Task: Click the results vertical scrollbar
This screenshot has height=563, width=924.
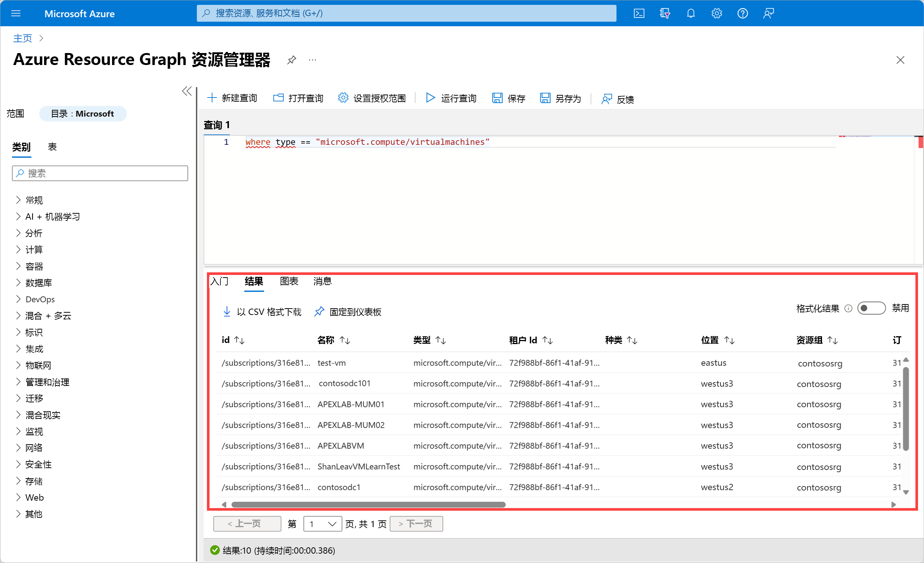Action: pos(906,409)
